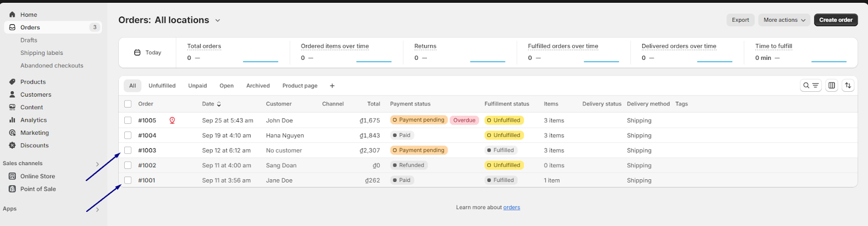Select the Open tab
This screenshot has width=868, height=226.
click(x=227, y=86)
